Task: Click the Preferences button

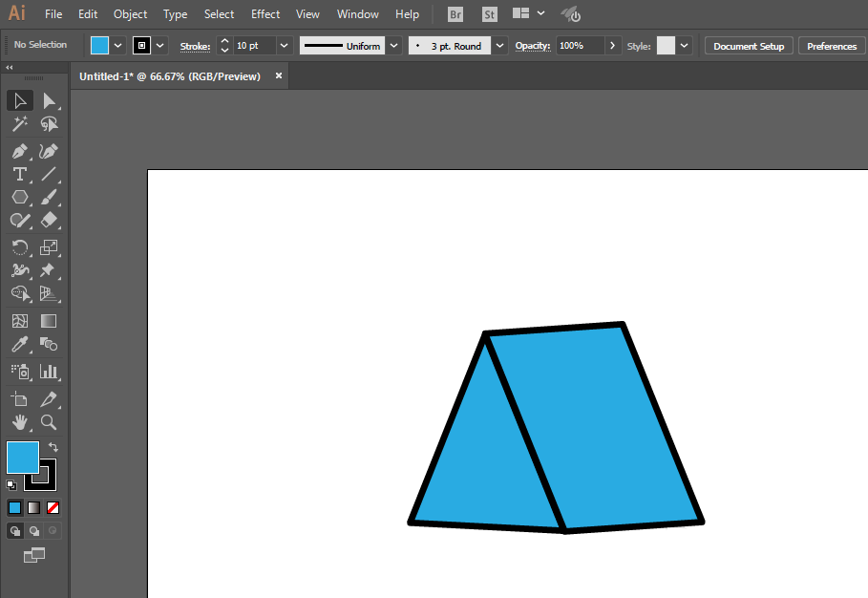Action: click(832, 46)
